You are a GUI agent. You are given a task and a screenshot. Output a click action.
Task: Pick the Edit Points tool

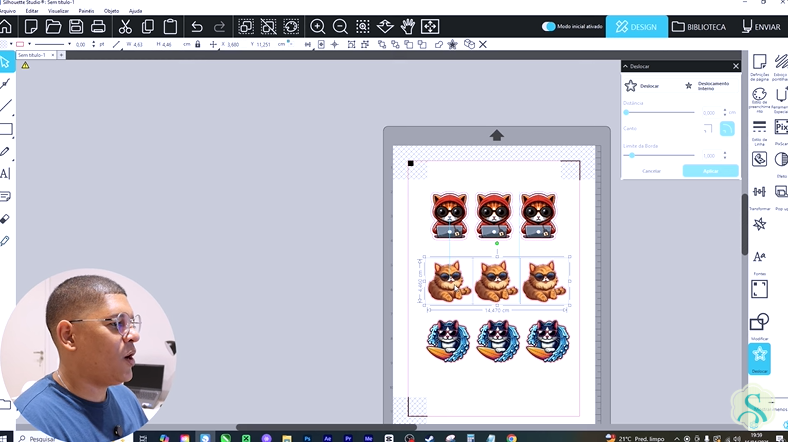[x=6, y=83]
